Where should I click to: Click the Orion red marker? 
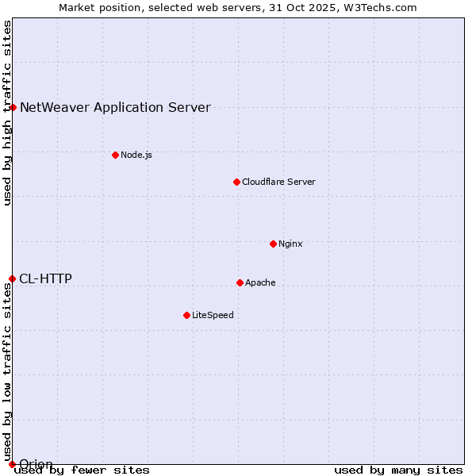point(12,464)
